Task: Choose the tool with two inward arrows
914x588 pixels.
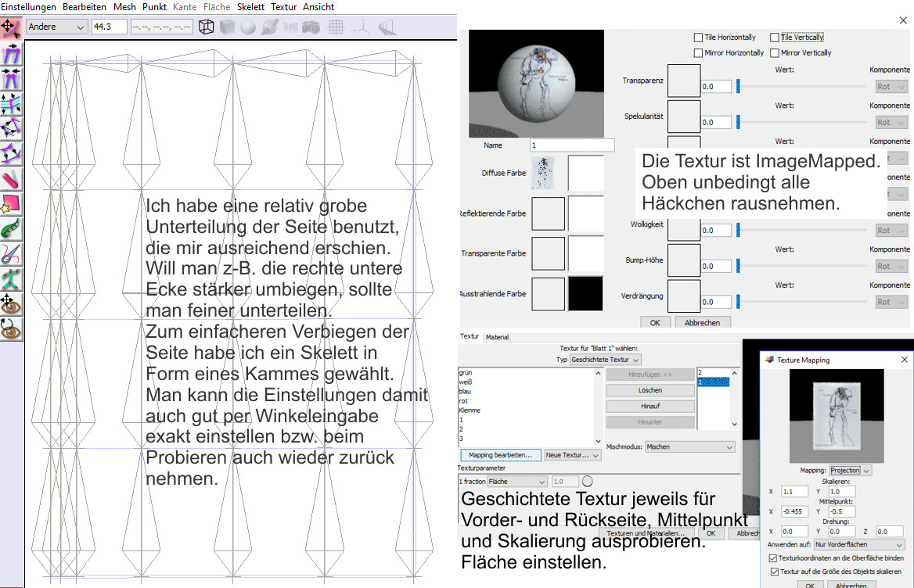Action: coord(11,79)
